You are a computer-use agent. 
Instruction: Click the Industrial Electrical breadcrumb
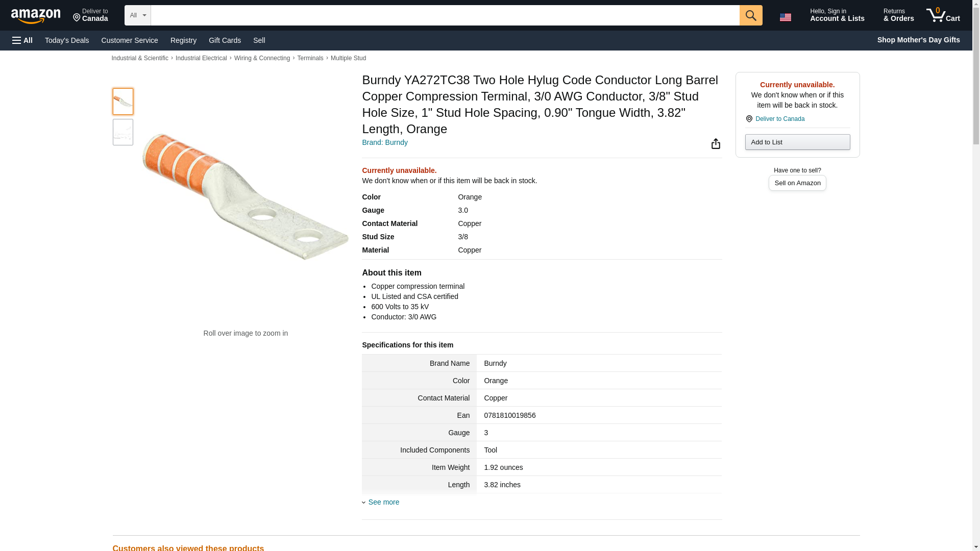click(201, 58)
